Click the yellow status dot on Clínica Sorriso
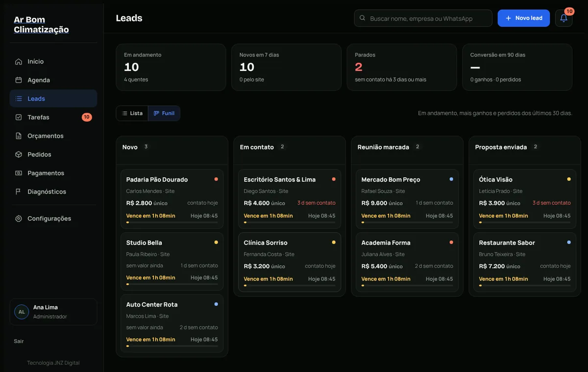 [334, 242]
